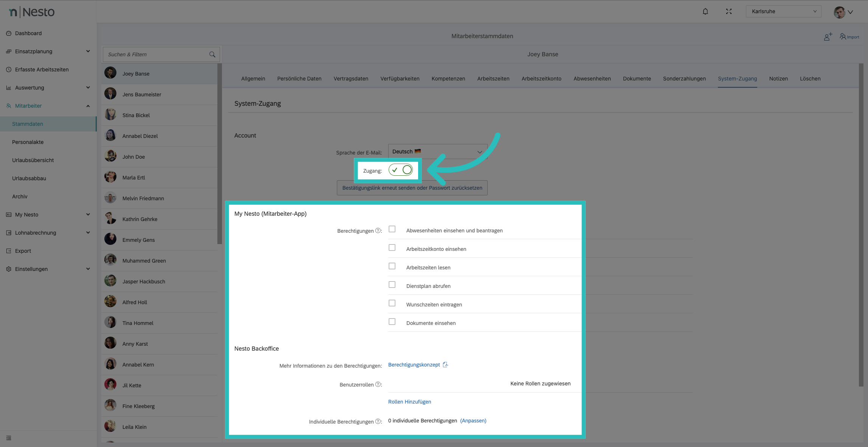Open the Karlsruhe location dropdown
The height and width of the screenshot is (447, 868).
(x=783, y=11)
